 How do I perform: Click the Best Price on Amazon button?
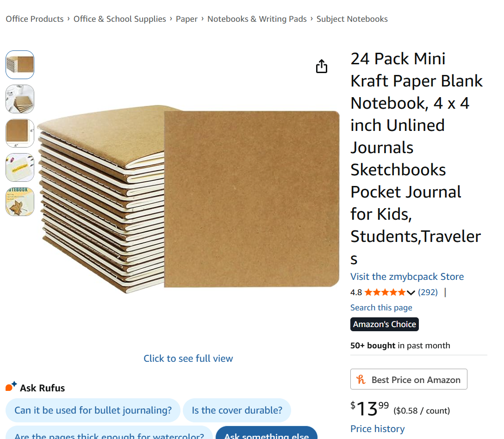point(409,380)
